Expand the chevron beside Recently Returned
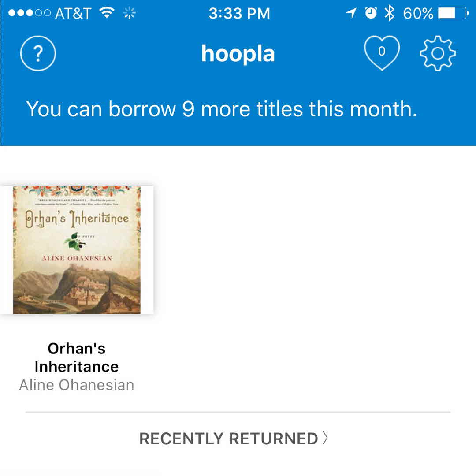This screenshot has height=476, width=476. click(325, 438)
